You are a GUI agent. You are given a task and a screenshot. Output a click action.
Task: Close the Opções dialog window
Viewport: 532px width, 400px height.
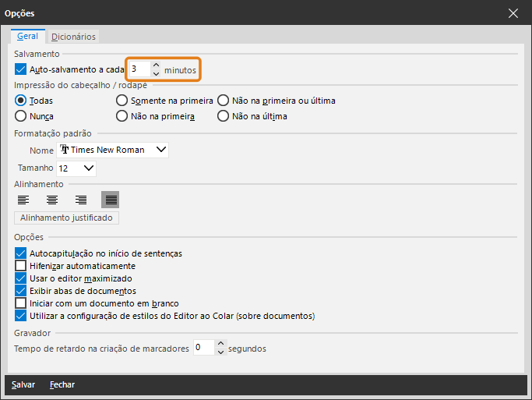pos(513,13)
